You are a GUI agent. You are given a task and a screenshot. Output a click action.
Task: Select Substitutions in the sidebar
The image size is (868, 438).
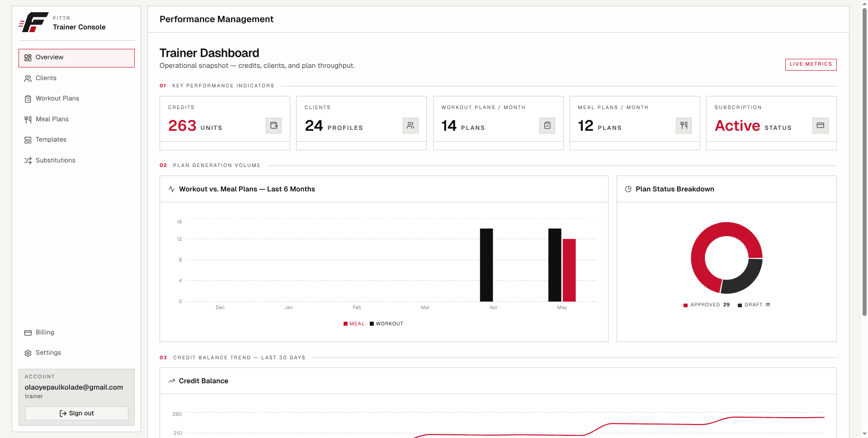(76, 161)
